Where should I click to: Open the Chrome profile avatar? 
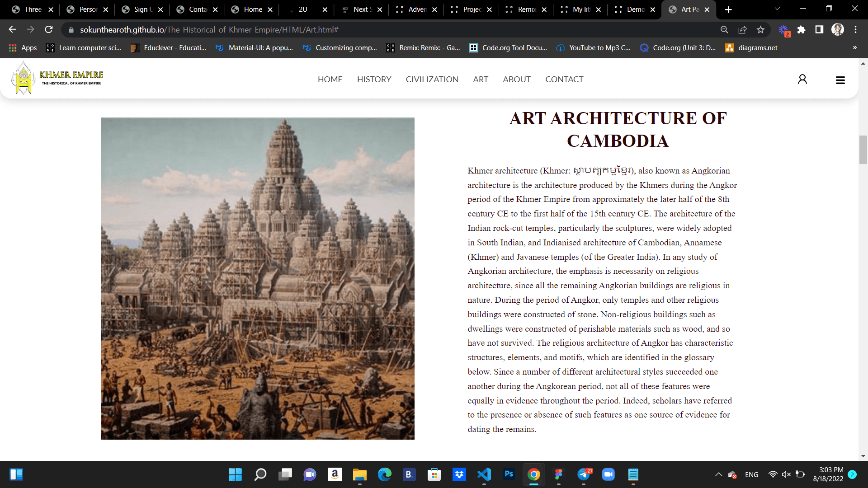[x=838, y=29]
